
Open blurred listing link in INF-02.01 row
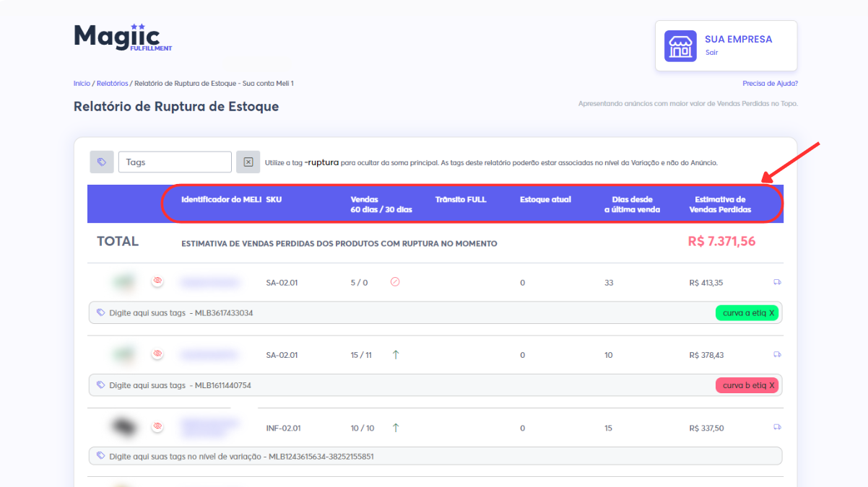tap(209, 427)
